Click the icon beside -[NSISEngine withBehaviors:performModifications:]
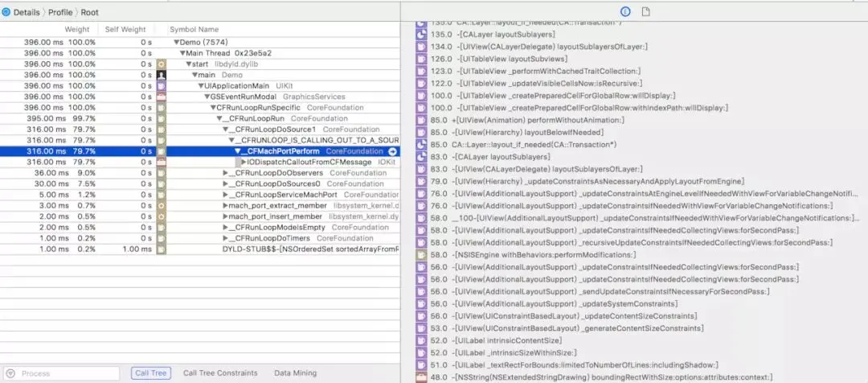The height and width of the screenshot is (383, 868). pos(420,255)
